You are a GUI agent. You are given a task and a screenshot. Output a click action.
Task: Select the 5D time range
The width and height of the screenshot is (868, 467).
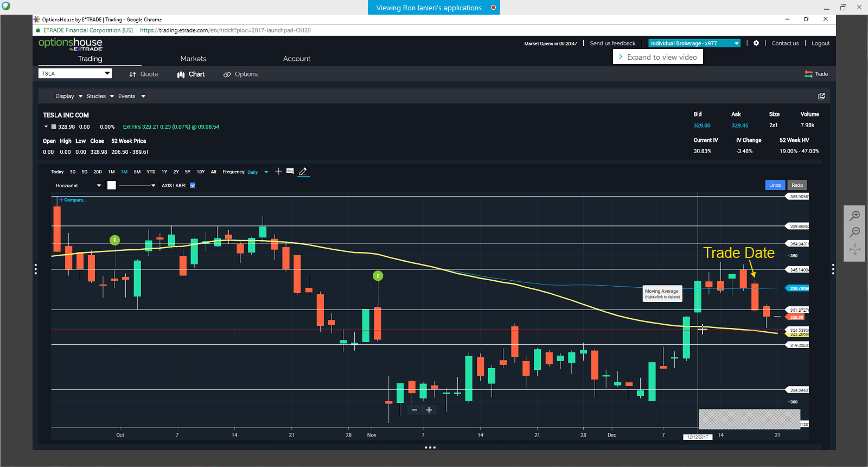pyautogui.click(x=85, y=172)
